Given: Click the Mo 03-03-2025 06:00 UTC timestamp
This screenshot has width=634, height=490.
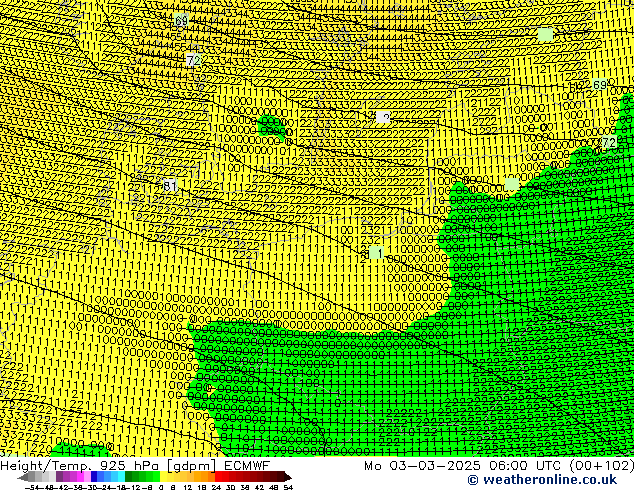Looking at the screenshot, I should click(x=464, y=465).
